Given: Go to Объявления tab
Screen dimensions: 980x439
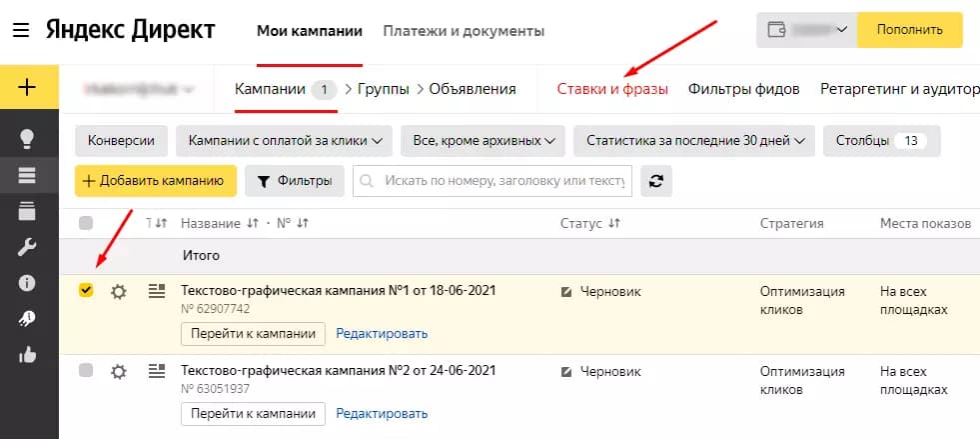Looking at the screenshot, I should click(473, 89).
